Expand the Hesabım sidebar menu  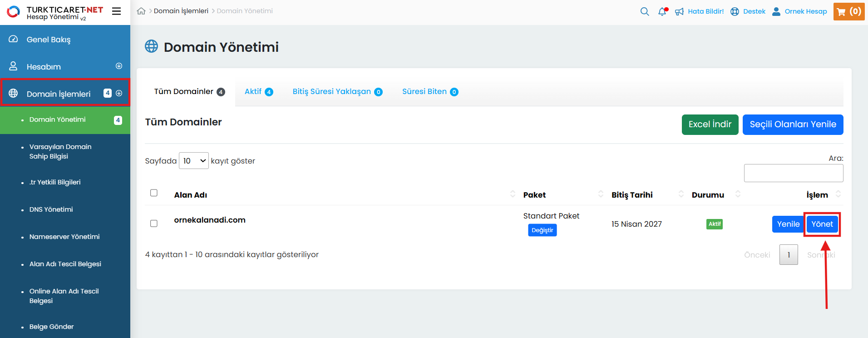(x=119, y=66)
